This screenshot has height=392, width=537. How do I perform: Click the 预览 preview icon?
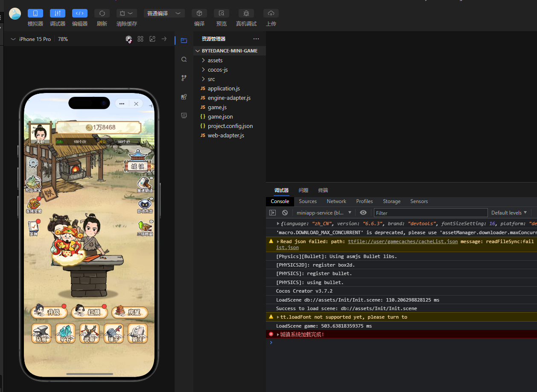click(x=222, y=13)
